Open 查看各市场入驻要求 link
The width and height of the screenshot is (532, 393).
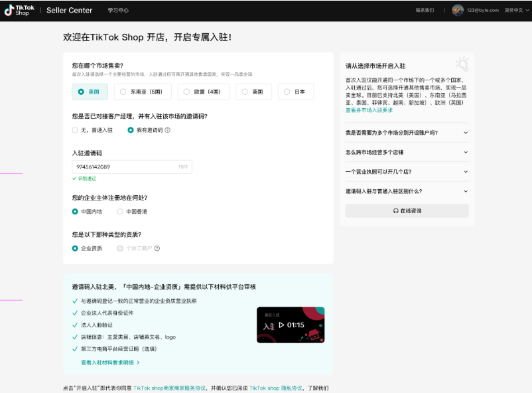(x=369, y=110)
